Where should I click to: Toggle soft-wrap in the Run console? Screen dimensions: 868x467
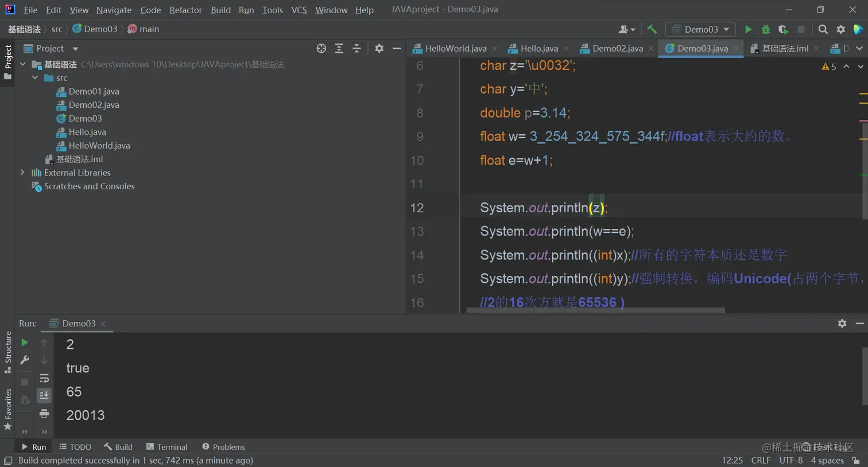44,379
